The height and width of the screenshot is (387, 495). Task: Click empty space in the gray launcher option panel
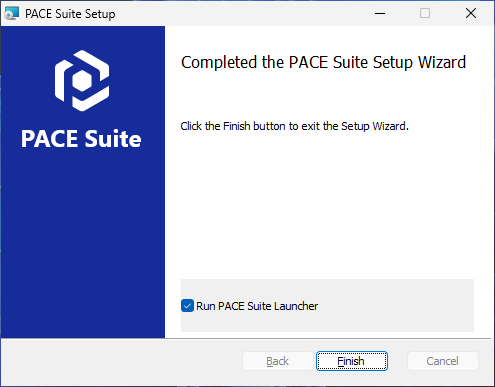[397, 306]
